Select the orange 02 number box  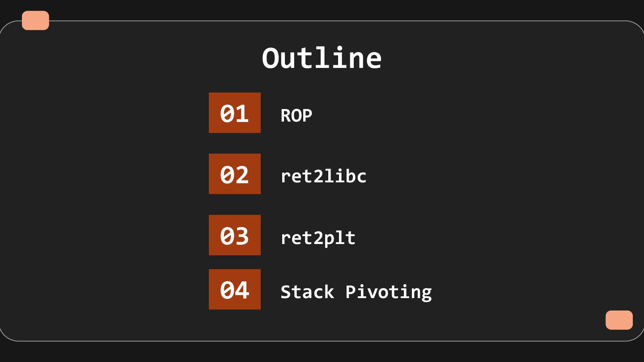click(x=234, y=174)
